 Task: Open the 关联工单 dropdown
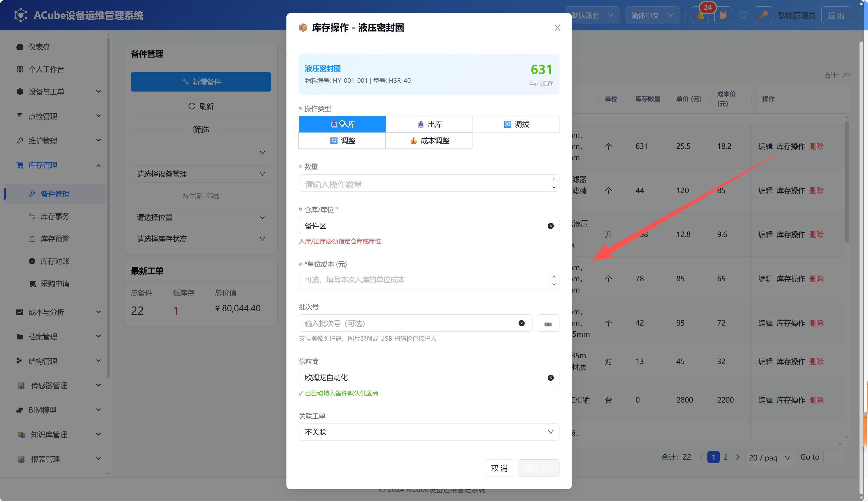tap(429, 432)
